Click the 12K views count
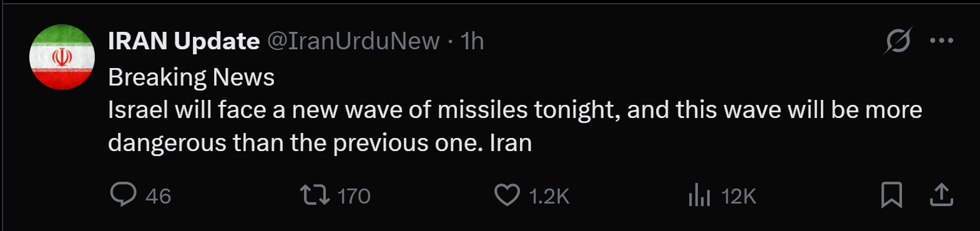This screenshot has width=980, height=231. pos(738,196)
